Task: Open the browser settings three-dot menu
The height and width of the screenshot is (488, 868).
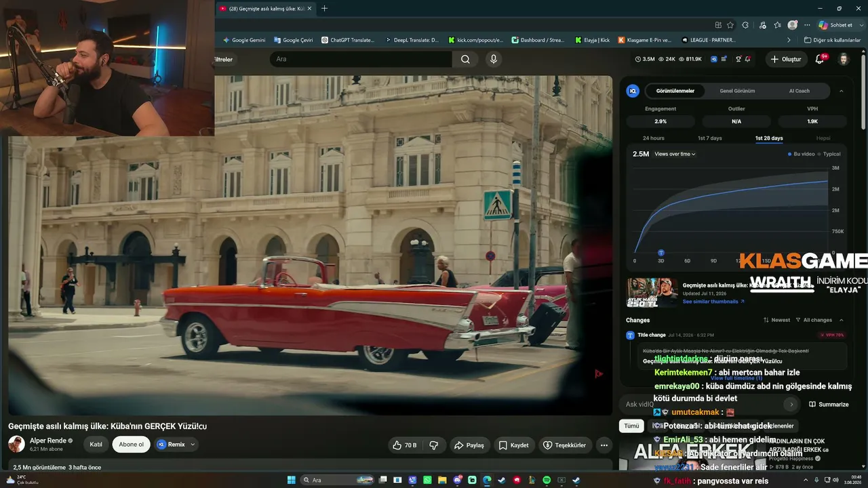Action: (807, 25)
